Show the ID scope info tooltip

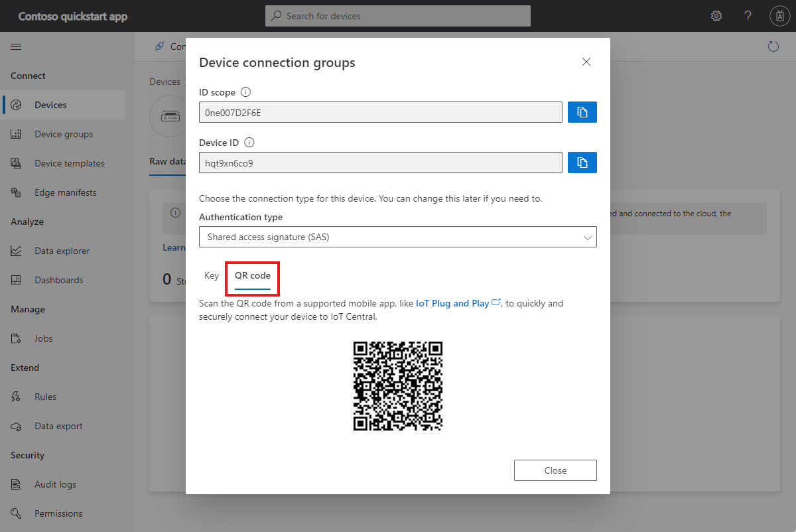point(245,92)
